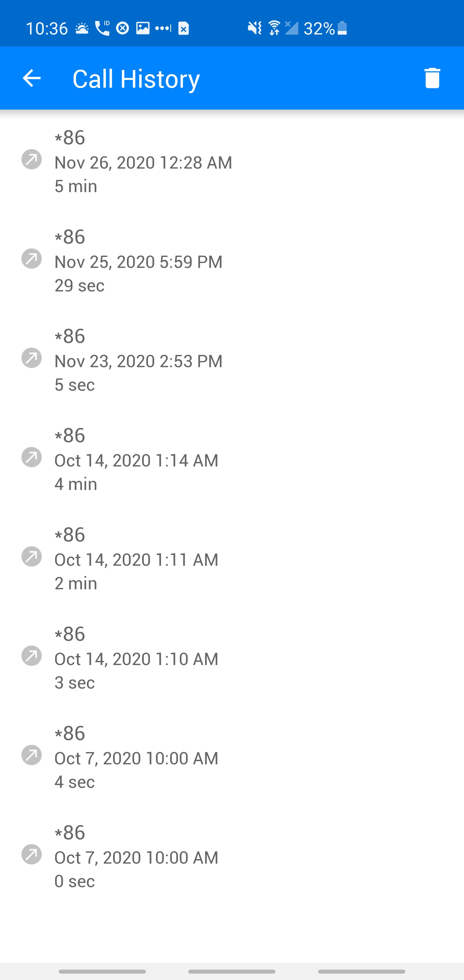Viewport: 464px width, 980px height.
Task: Tap the back arrow in Call History
Action: 32,78
